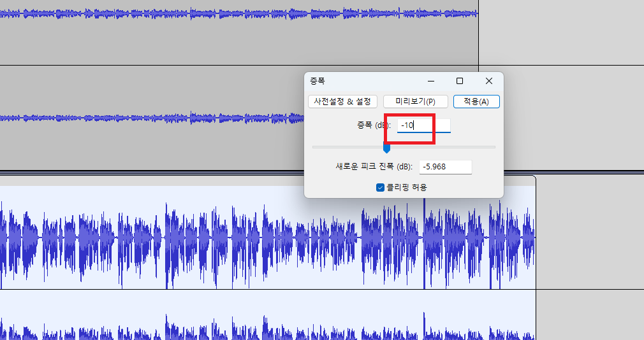Click the 증폭 (dB) input field

(x=424, y=125)
